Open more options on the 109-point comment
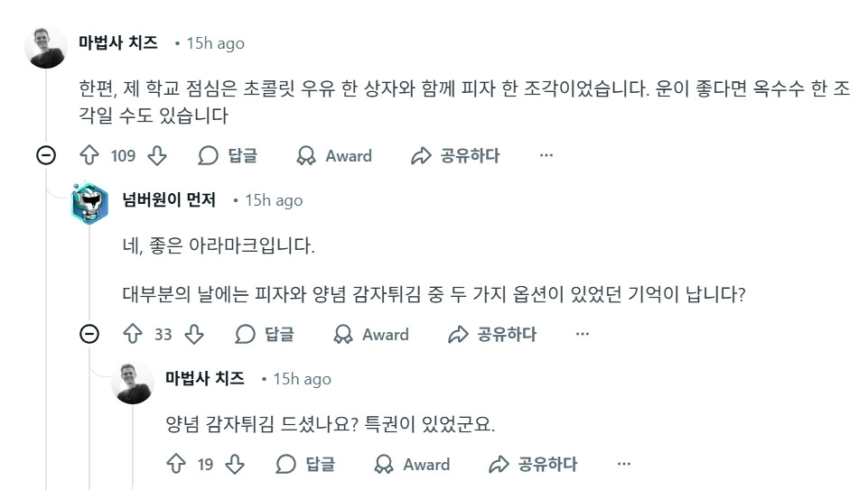868x490 pixels. [x=546, y=156]
